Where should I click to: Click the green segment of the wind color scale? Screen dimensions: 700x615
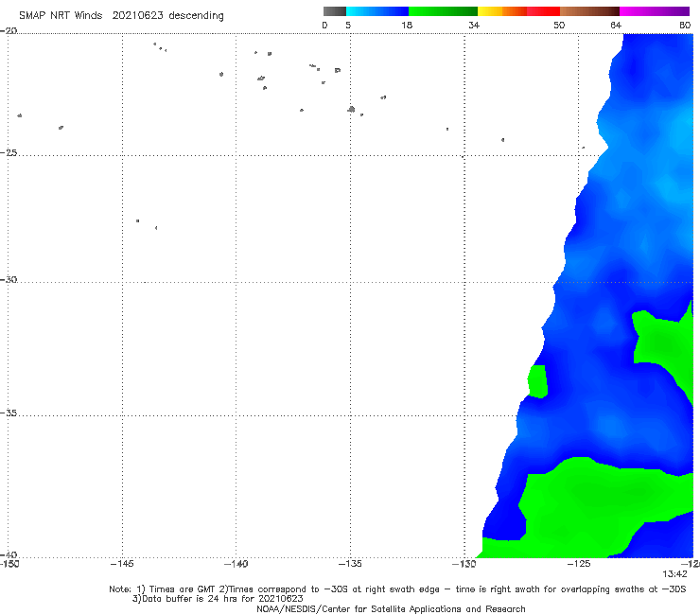(x=443, y=11)
